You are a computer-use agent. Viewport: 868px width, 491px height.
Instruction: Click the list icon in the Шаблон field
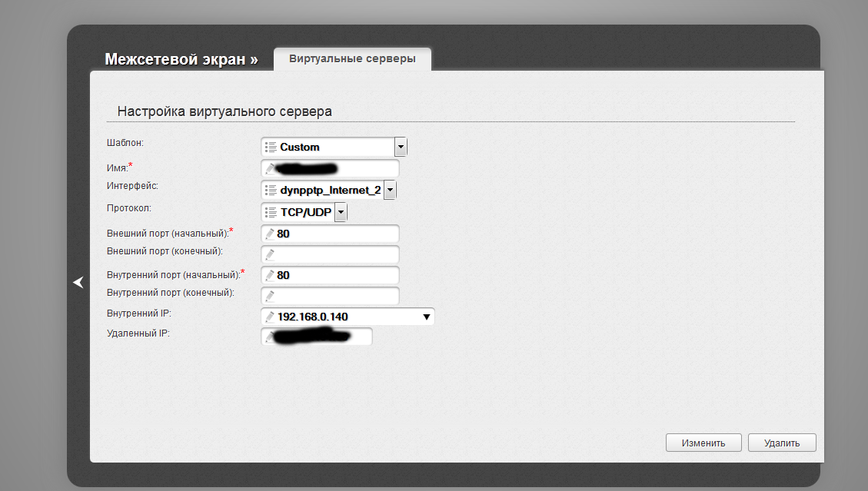pos(270,147)
